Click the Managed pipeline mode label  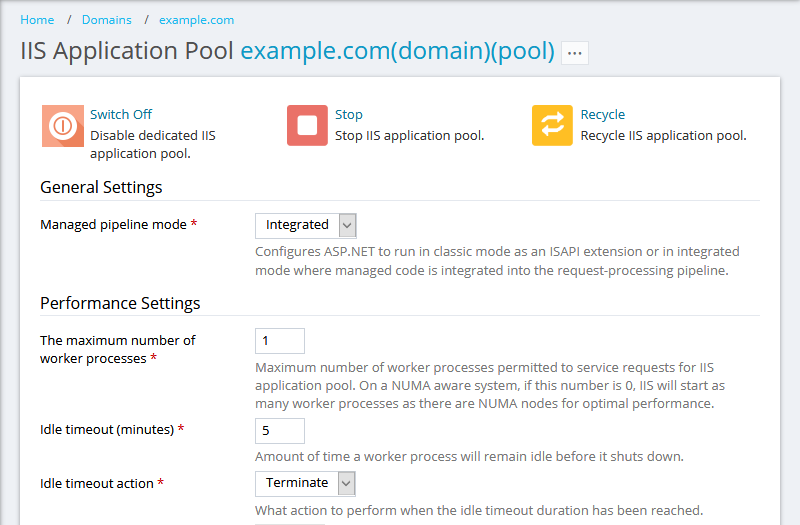[x=113, y=225]
